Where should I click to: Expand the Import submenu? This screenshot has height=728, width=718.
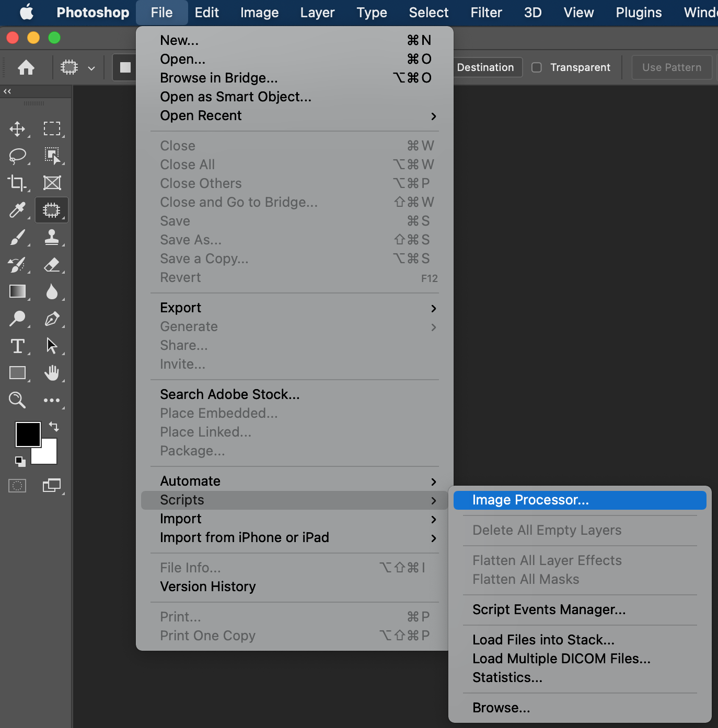[295, 519]
